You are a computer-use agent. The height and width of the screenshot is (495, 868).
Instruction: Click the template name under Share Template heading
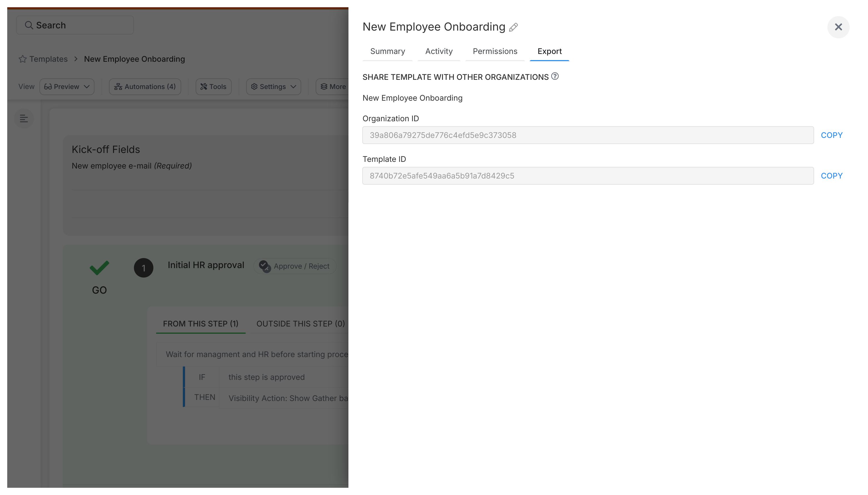click(412, 98)
